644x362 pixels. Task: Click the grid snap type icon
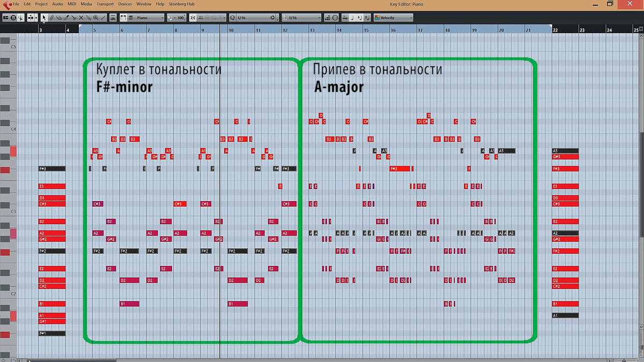[x=200, y=18]
